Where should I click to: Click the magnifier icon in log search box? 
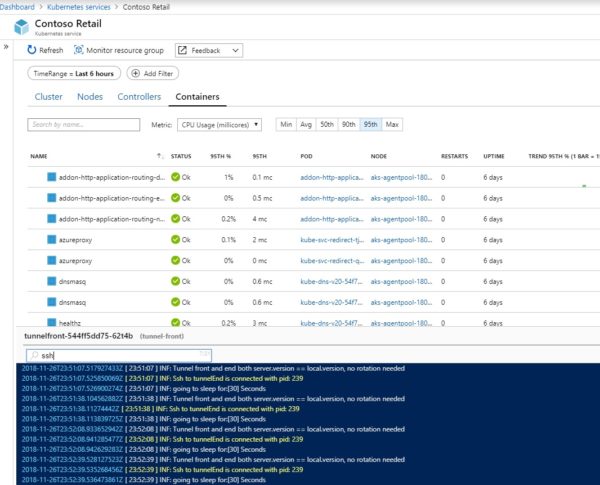coord(34,356)
